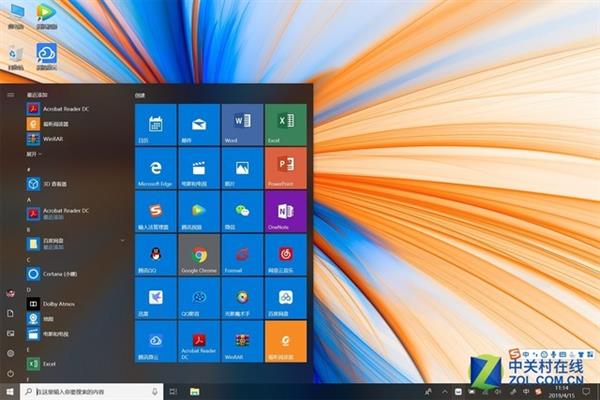Open the Sogou input method tile
600x400 pixels.
[x=156, y=212]
